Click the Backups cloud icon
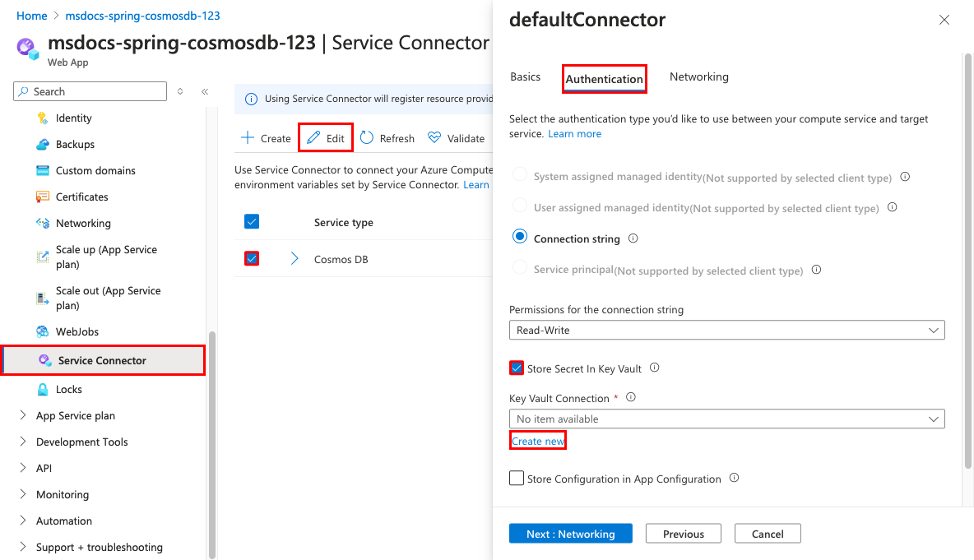Screen dimensions: 974x560 43,145
